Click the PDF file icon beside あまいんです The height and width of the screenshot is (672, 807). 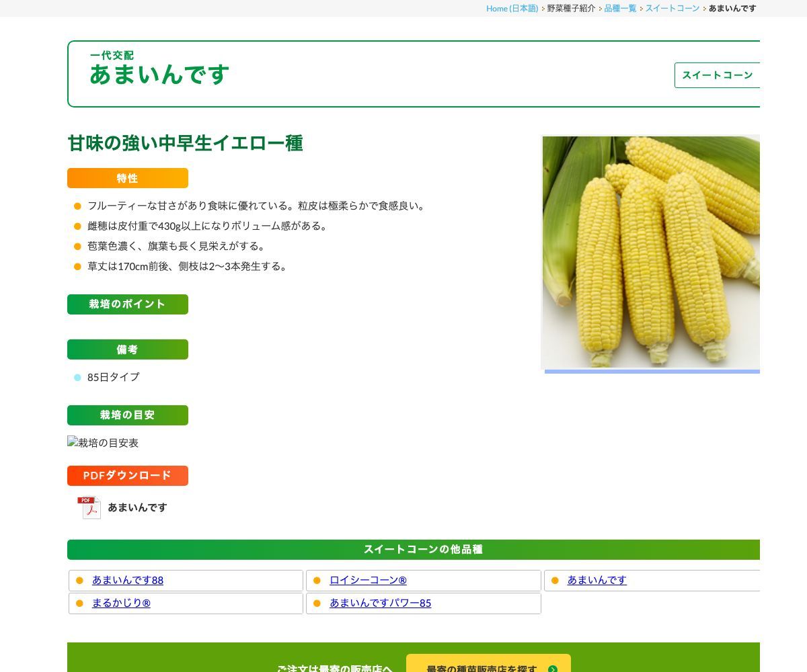(x=89, y=507)
